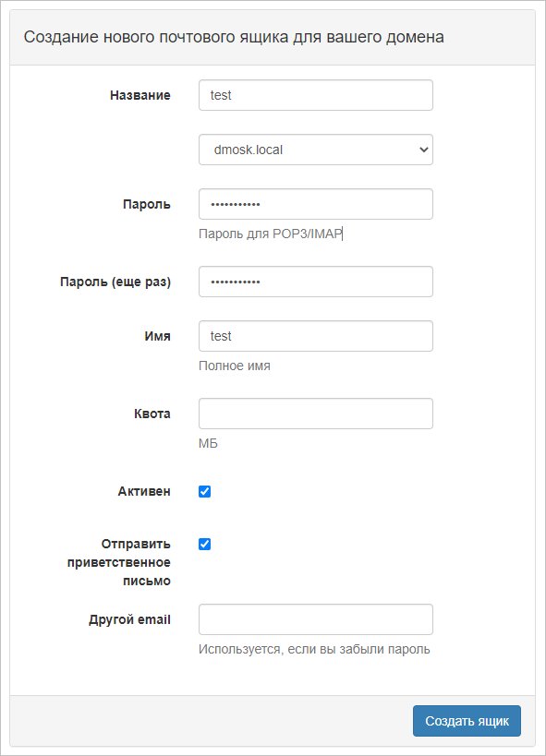Click the Отправить приветственное письмо label

click(x=119, y=562)
